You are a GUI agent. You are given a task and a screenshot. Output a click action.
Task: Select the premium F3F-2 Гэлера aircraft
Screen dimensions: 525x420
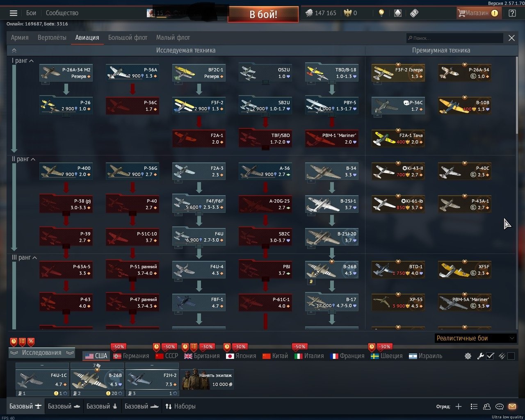[x=398, y=73]
